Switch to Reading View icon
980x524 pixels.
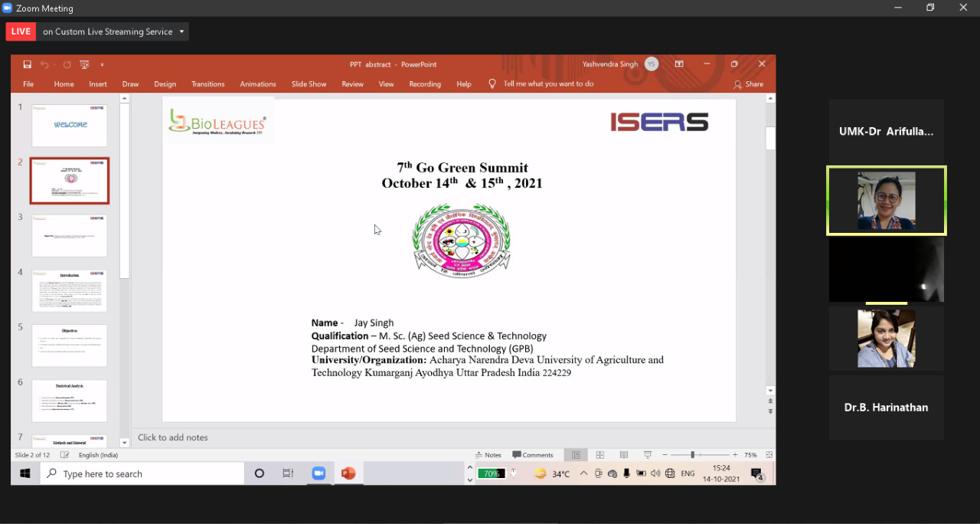pyautogui.click(x=624, y=455)
